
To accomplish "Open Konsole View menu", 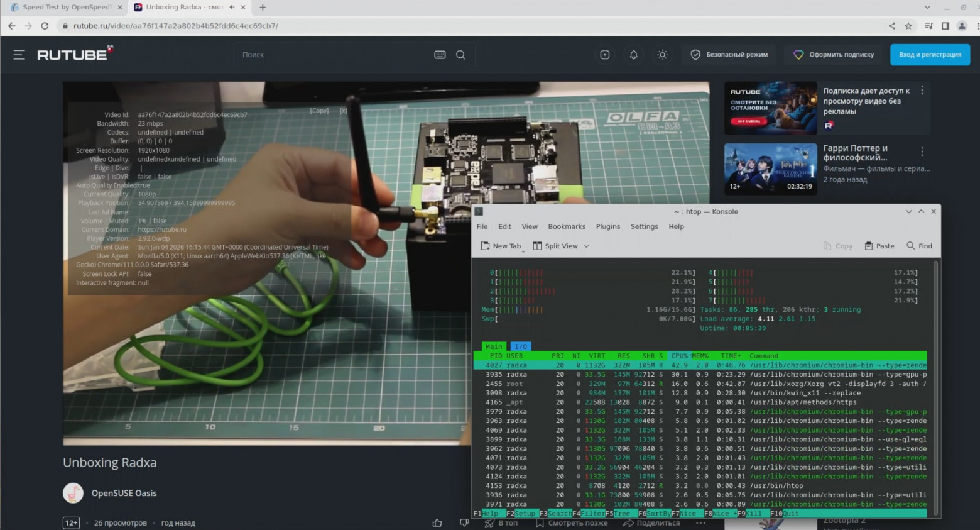I will pos(530,226).
